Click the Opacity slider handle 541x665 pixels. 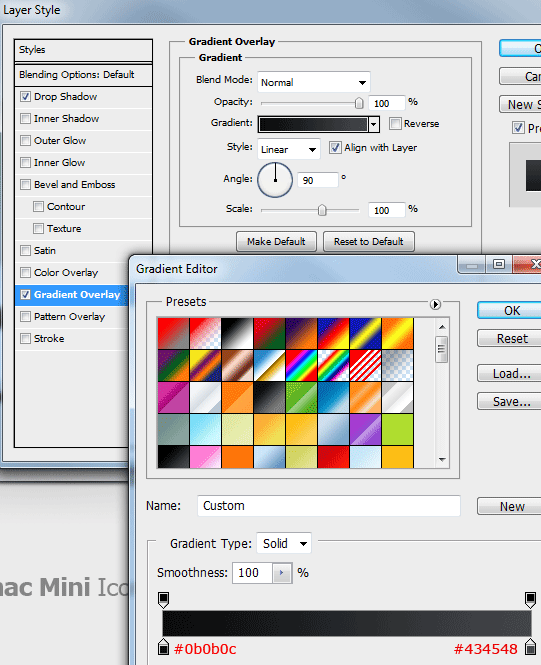click(x=359, y=103)
